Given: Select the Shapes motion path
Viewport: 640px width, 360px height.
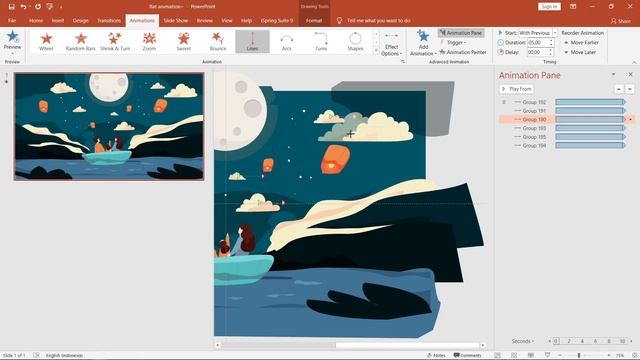Looking at the screenshot, I should [x=355, y=42].
